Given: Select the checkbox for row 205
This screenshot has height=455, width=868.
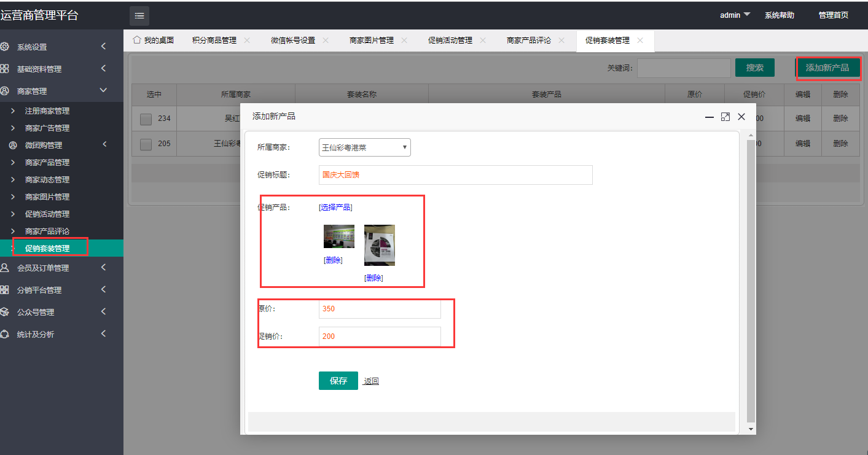Looking at the screenshot, I should coord(146,144).
